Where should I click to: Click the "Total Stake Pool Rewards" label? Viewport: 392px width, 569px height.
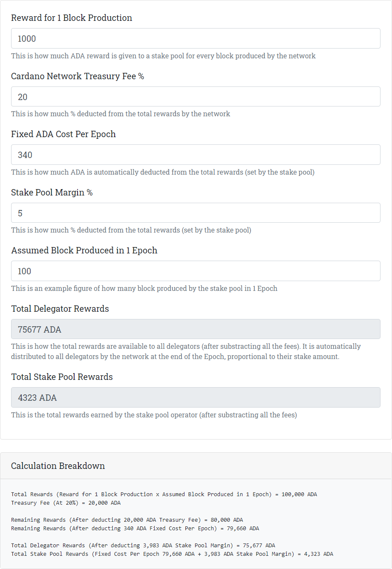(62, 377)
